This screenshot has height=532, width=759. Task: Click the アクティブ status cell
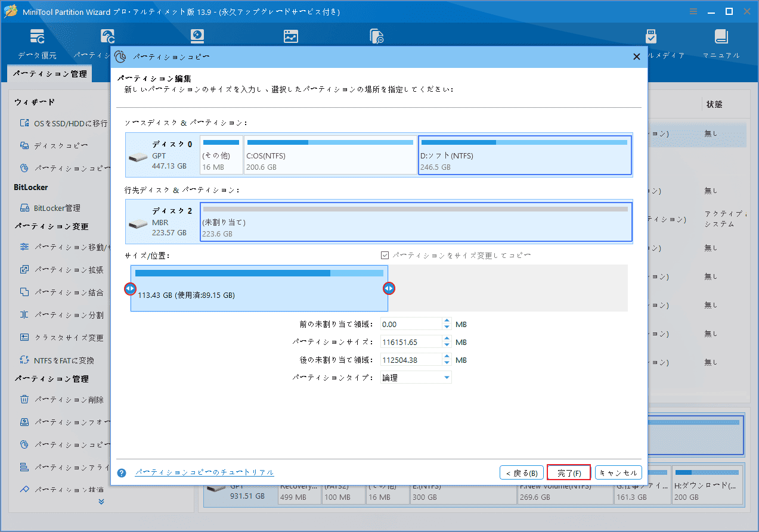click(x=726, y=219)
